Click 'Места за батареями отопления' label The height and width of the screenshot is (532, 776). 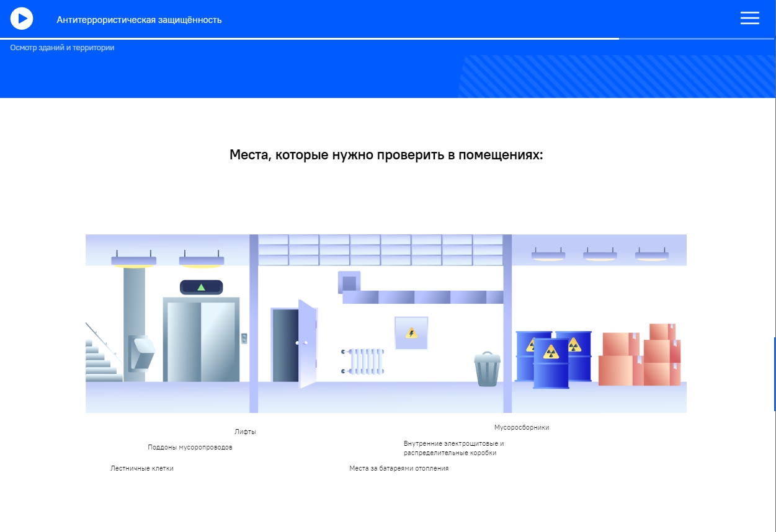point(398,469)
